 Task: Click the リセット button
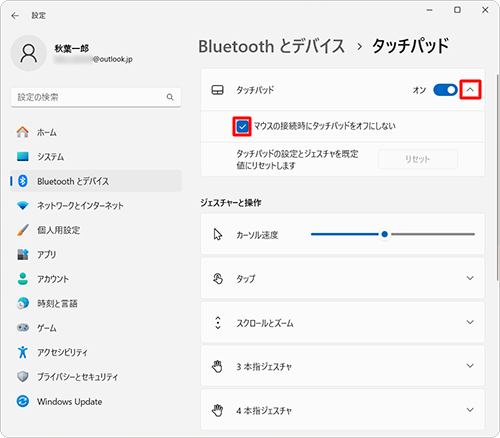tap(418, 159)
